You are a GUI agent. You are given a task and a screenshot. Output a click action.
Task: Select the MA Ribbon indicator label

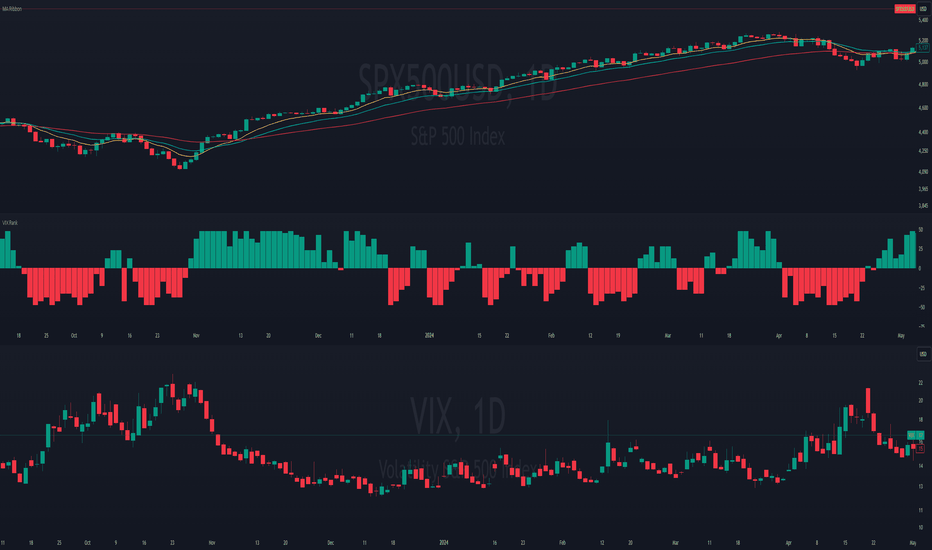(x=12, y=9)
